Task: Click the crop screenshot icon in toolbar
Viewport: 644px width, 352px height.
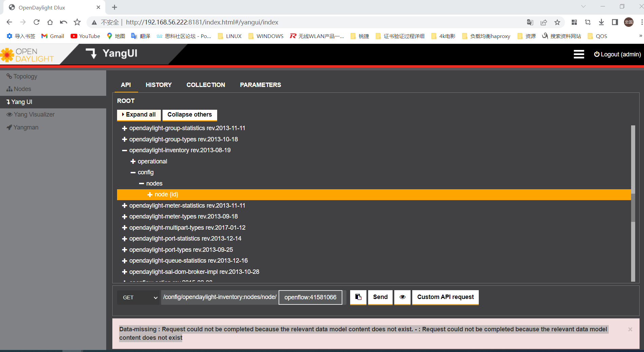Action: click(x=588, y=22)
